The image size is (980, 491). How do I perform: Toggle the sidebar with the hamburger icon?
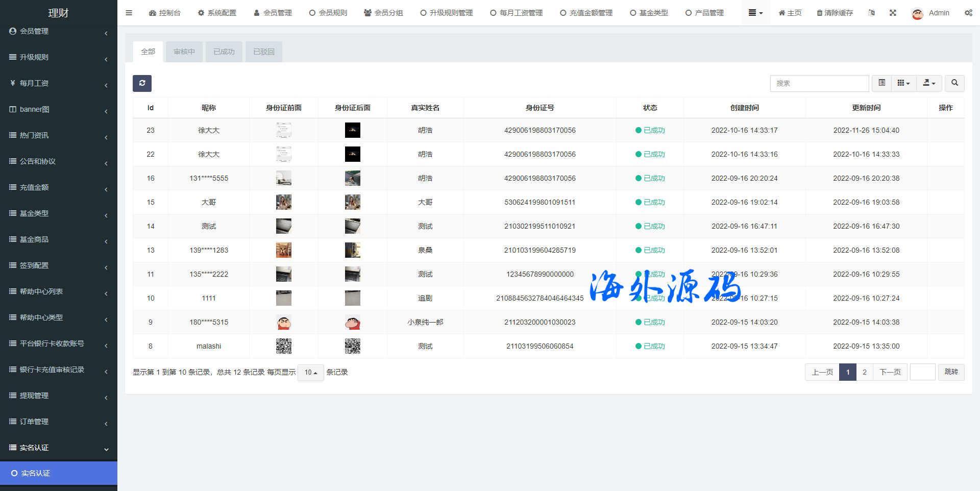pos(129,13)
